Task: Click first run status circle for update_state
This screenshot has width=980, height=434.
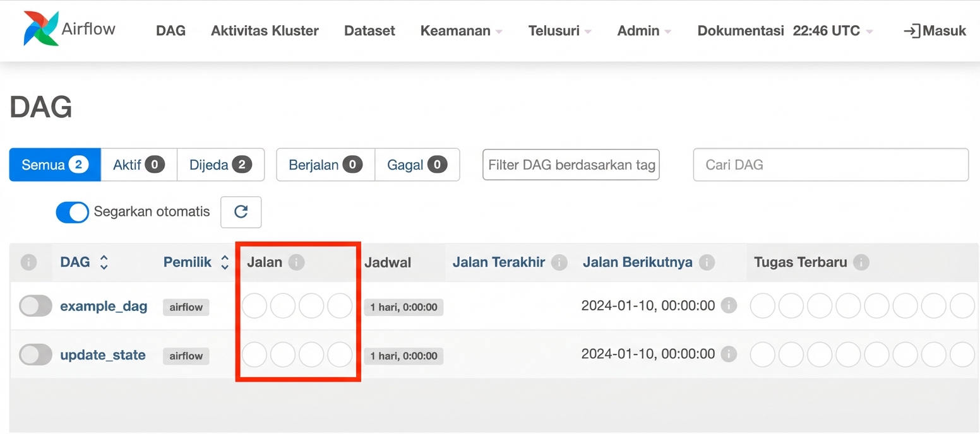Action: click(x=254, y=355)
